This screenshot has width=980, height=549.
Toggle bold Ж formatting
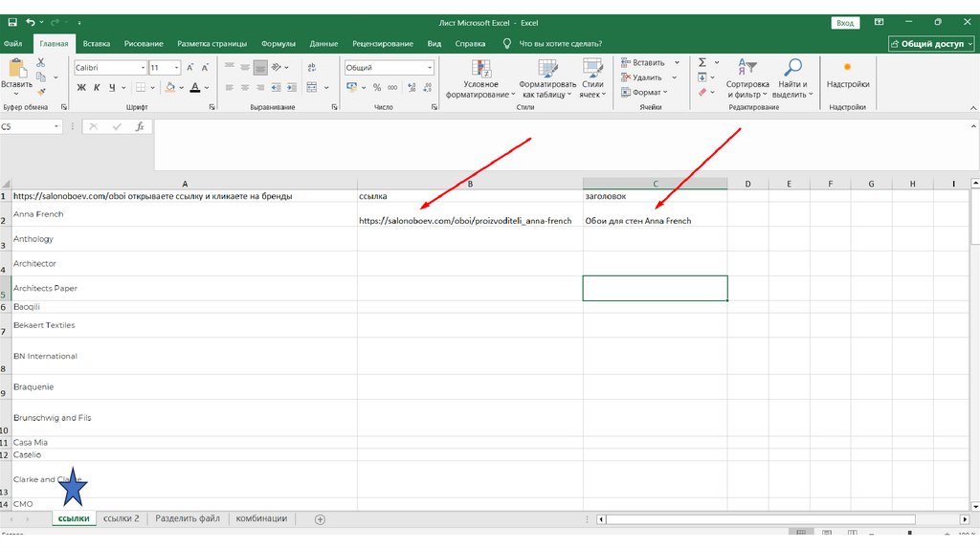(x=81, y=87)
